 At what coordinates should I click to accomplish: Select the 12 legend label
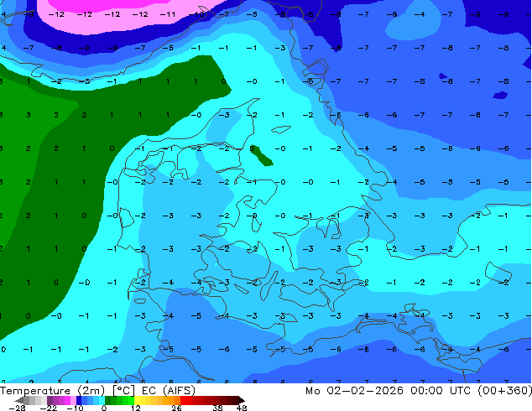(136, 408)
